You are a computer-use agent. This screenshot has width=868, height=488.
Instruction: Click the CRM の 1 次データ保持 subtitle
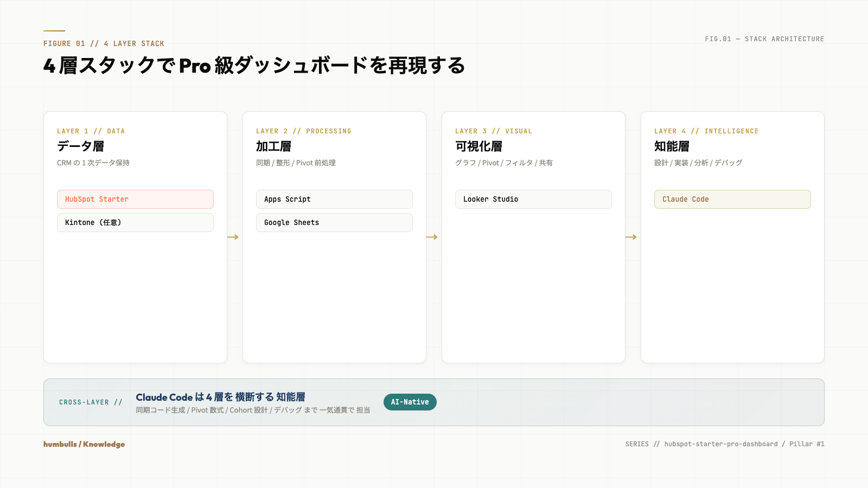click(93, 163)
